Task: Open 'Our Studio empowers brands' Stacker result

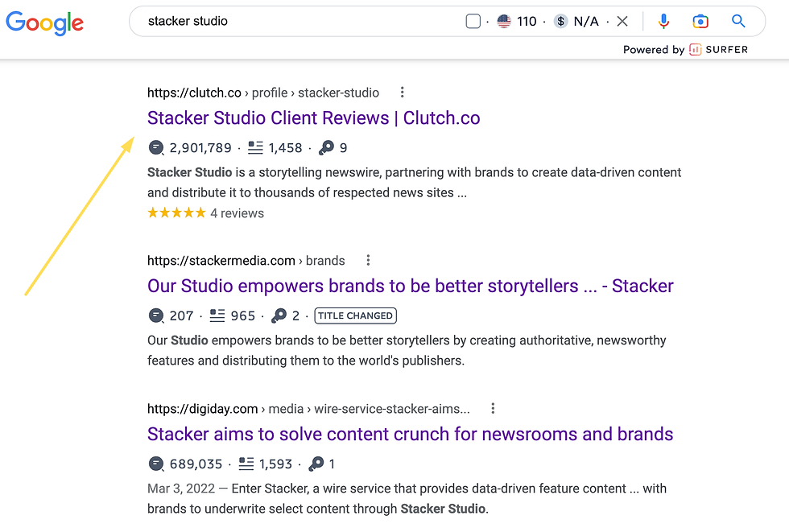Action: click(410, 286)
